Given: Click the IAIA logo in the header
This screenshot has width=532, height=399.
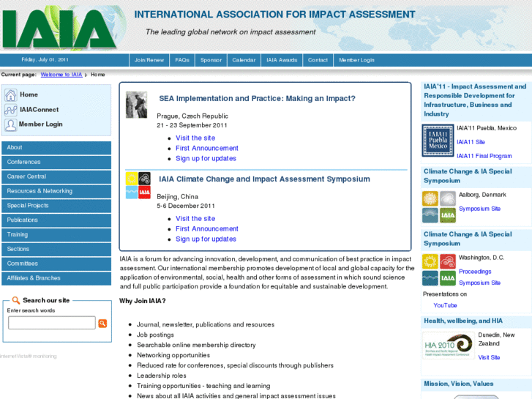Looking at the screenshot, I should (x=59, y=28).
